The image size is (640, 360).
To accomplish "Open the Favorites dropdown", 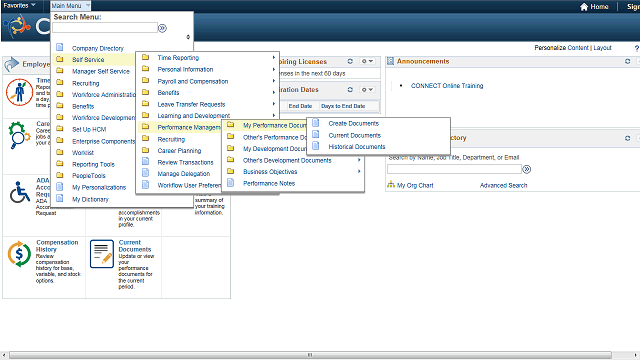I will tap(19, 5).
